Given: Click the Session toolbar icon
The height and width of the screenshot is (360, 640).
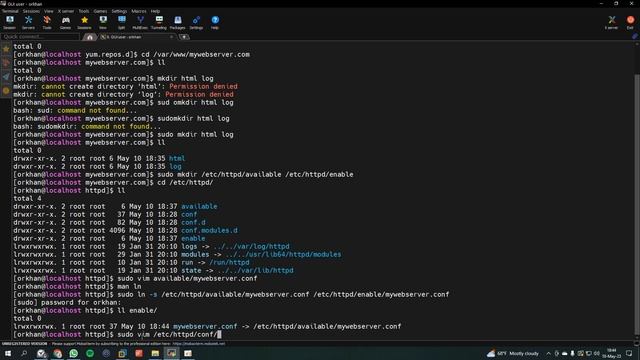Looking at the screenshot, I should point(9,22).
